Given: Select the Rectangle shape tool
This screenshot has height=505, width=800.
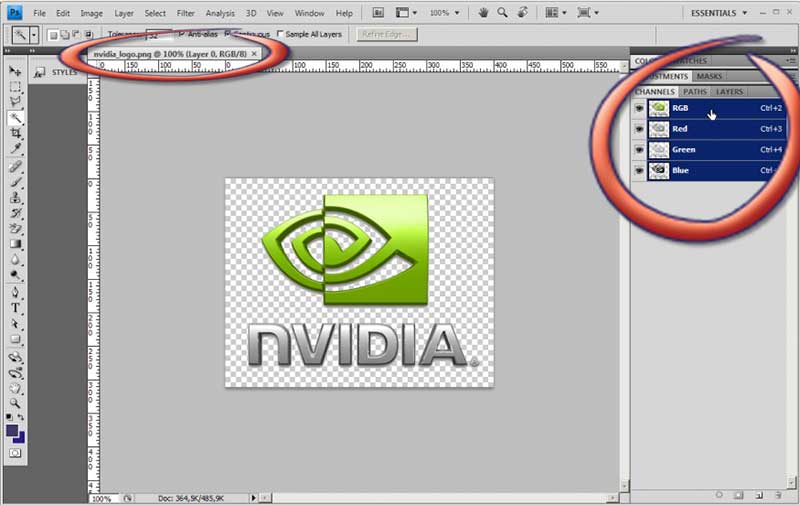Looking at the screenshot, I should (15, 339).
